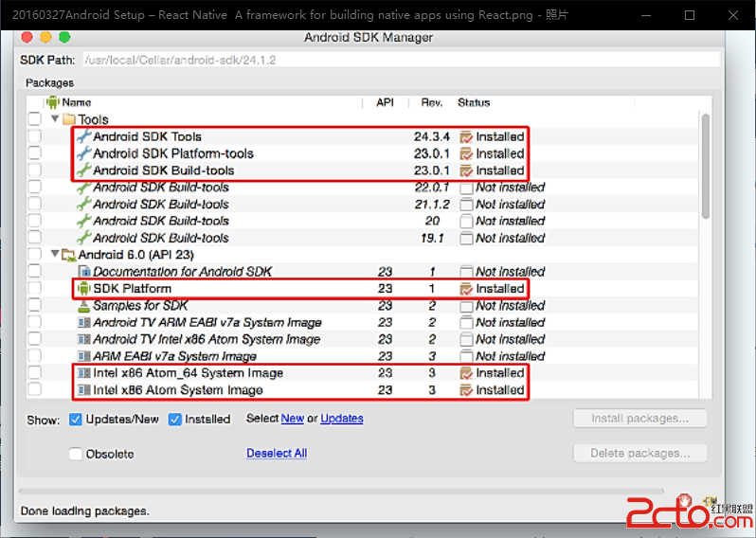The image size is (756, 538).
Task: Click the Android TV ARM EABI system image icon
Action: click(84, 322)
